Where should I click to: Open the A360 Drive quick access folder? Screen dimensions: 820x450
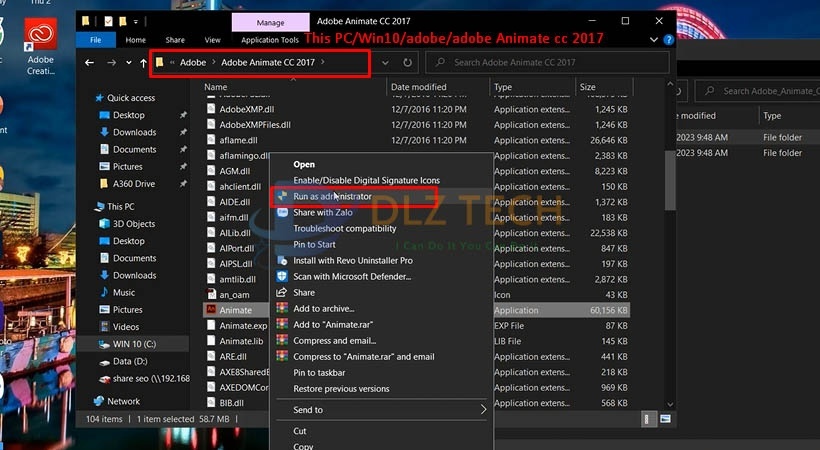click(133, 184)
